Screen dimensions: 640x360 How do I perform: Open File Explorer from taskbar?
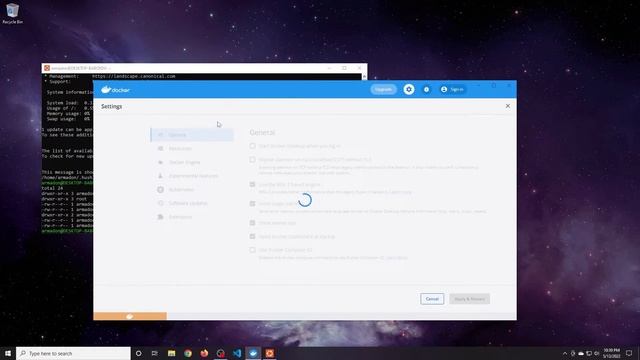tap(171, 353)
